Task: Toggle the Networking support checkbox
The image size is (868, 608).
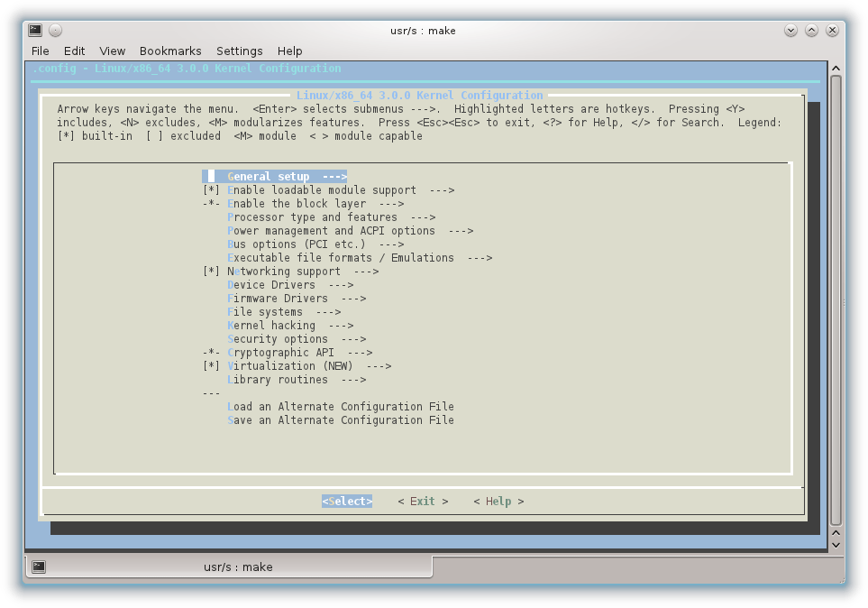Action: click(211, 271)
